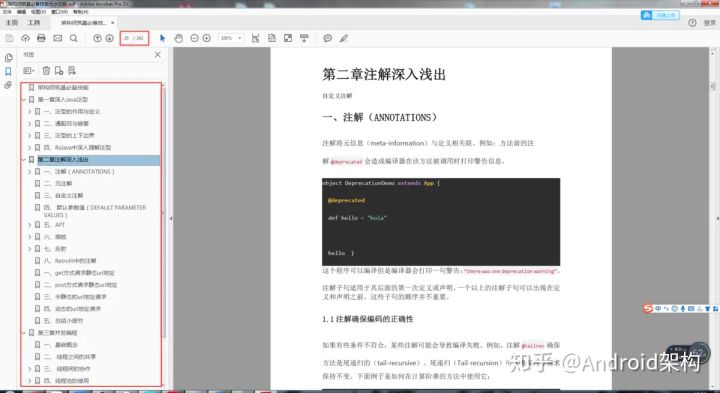Send the file via the envelope icon
This screenshot has height=393, width=720.
click(57, 38)
